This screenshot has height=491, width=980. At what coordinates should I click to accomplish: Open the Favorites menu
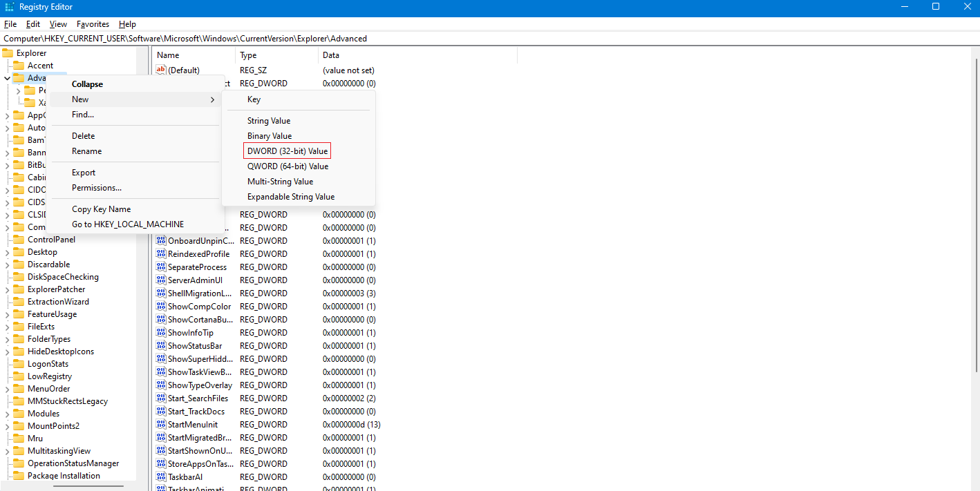click(93, 24)
